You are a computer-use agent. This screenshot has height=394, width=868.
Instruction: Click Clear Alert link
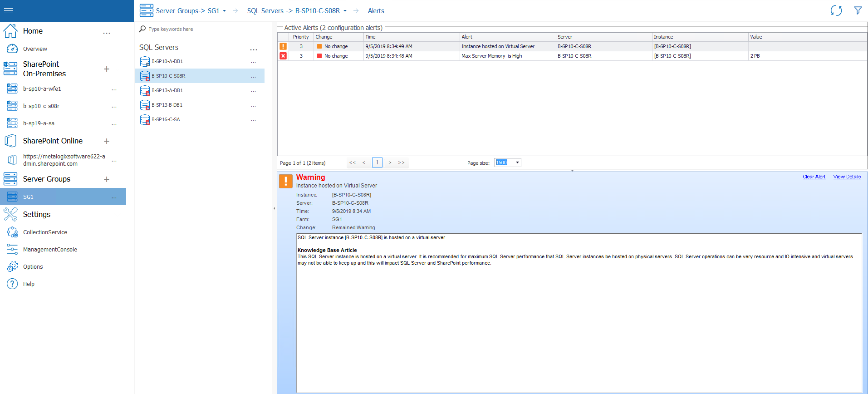[x=814, y=177]
